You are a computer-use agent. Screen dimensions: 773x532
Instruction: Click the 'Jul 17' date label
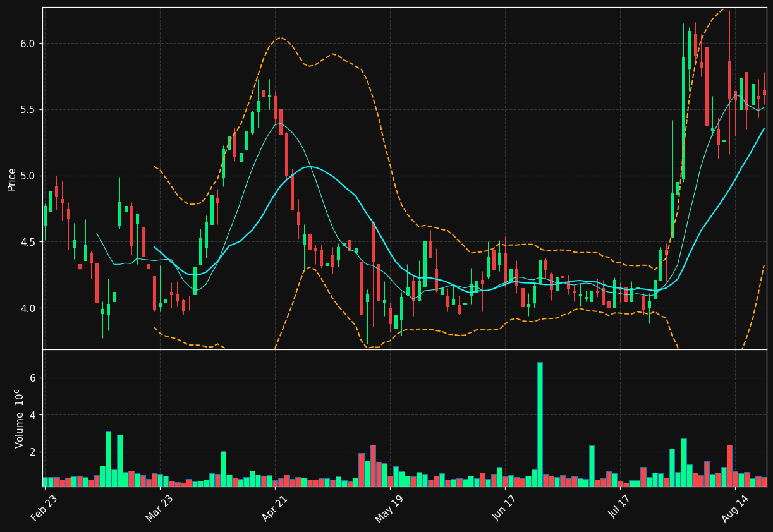[x=619, y=507]
